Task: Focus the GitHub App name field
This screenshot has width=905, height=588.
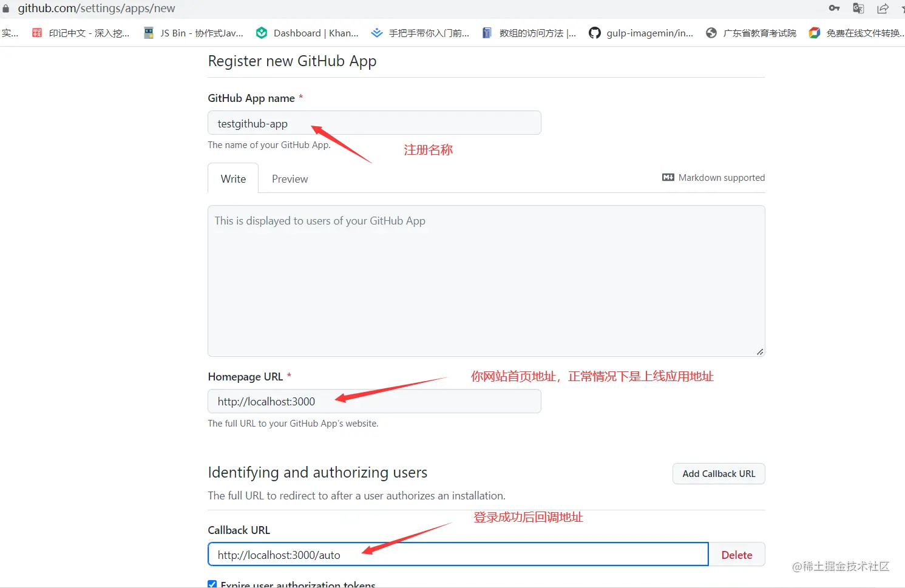Action: click(375, 123)
